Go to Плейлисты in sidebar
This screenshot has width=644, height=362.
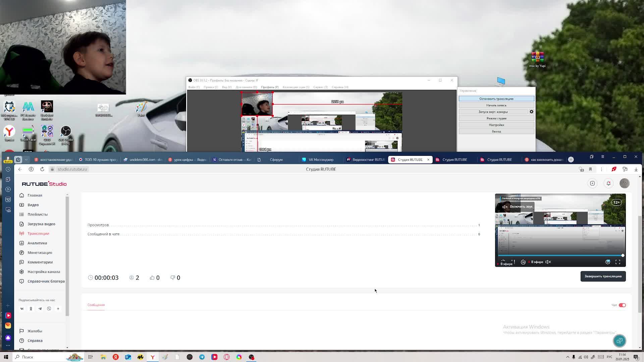(x=37, y=214)
